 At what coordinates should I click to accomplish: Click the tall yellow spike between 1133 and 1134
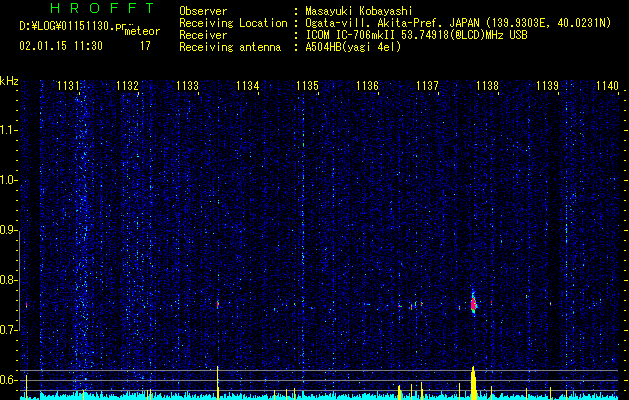(x=218, y=383)
